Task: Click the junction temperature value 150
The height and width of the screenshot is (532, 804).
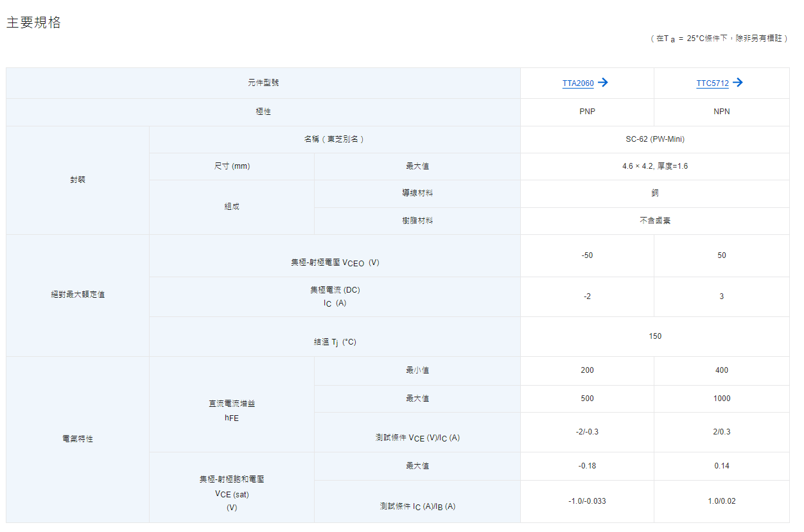Action: tap(654, 336)
